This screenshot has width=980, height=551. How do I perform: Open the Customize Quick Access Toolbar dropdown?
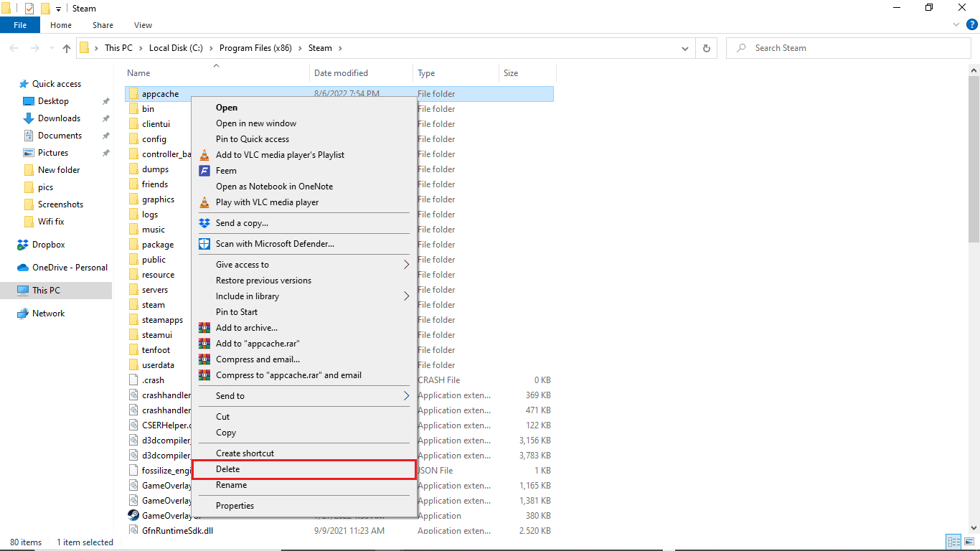point(58,9)
